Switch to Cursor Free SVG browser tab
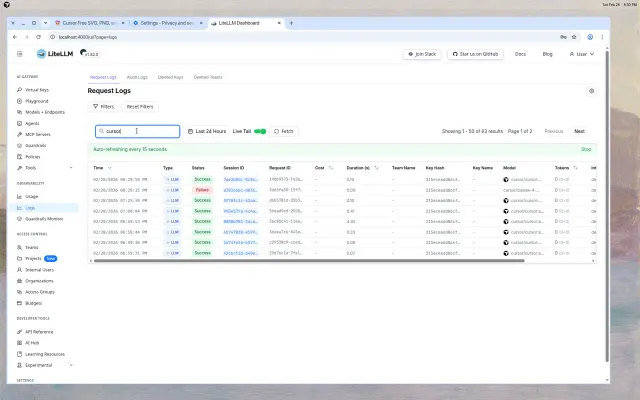640x400 pixels. pos(89,23)
